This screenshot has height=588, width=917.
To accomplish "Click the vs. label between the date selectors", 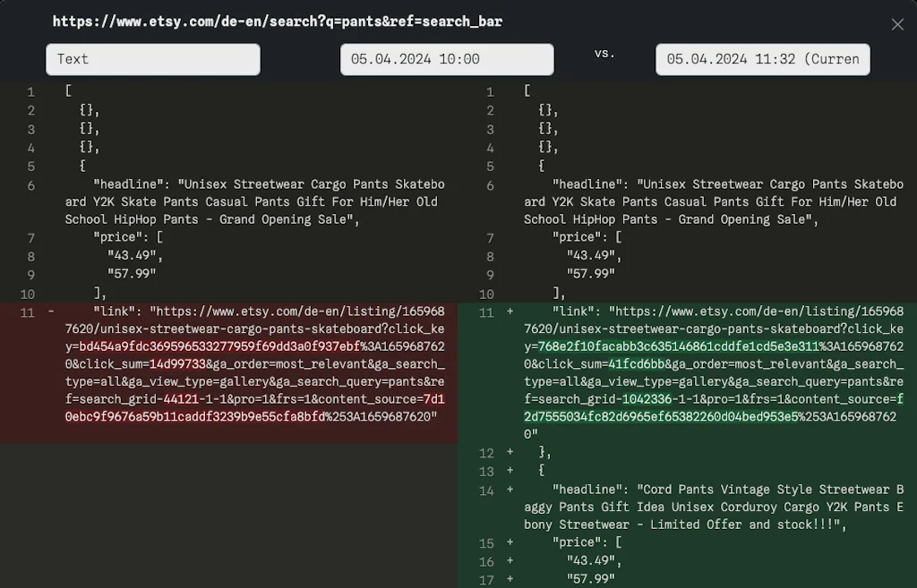I will coord(605,53).
